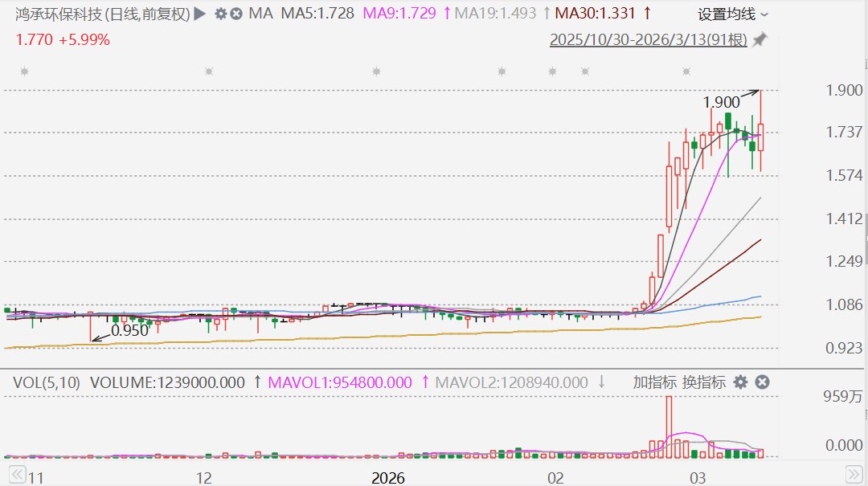868x486 pixels.
Task: Click the play triangle beside the stock name
Action: point(200,14)
